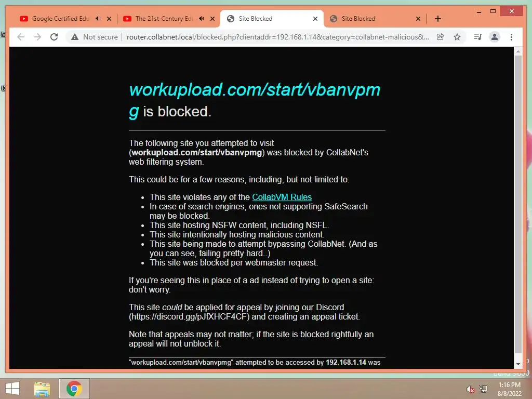Image resolution: width=532 pixels, height=399 pixels.
Task: Mute the 21st-Century Edu tab audio
Action: click(x=202, y=19)
